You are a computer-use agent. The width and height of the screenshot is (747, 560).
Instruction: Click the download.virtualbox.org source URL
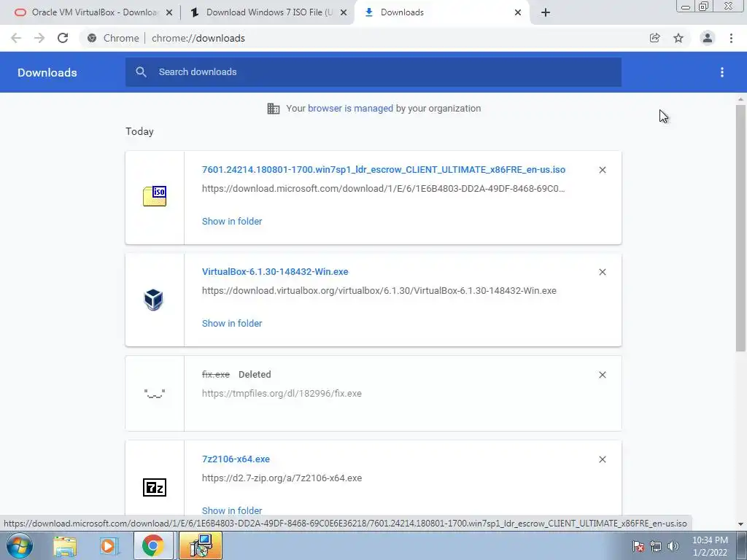379,290
